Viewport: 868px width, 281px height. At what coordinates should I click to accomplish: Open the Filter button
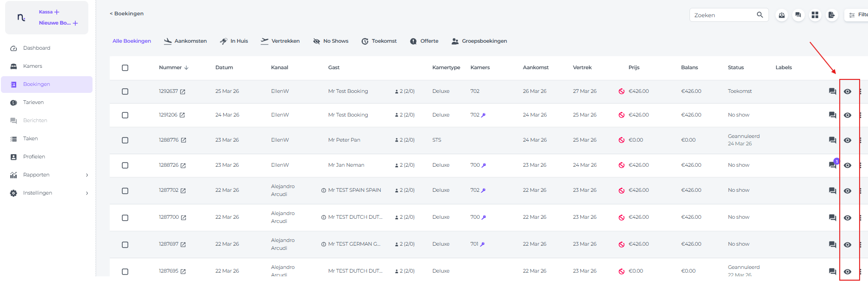coord(857,15)
